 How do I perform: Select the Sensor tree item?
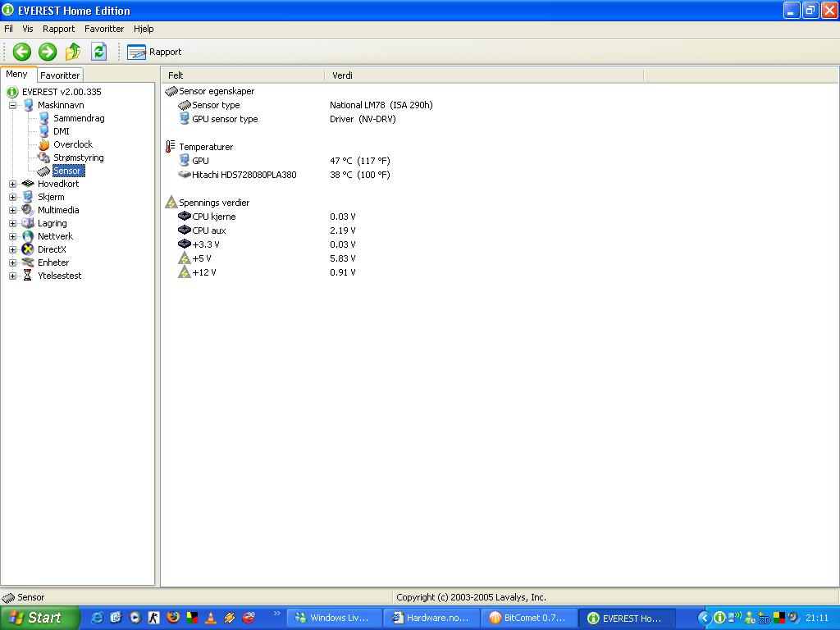coord(67,171)
